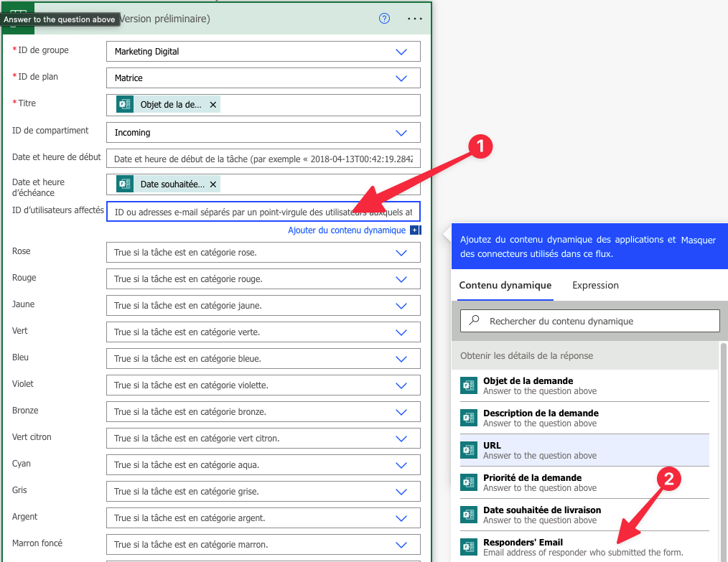
Task: Click the Forms icon next to URL
Action: [469, 450]
